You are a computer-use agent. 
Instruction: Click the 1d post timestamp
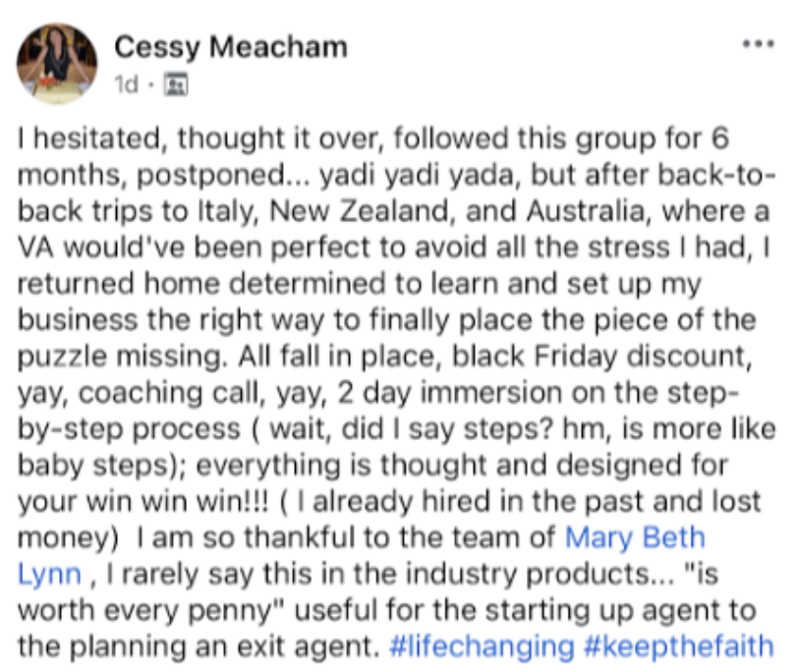coord(127,84)
